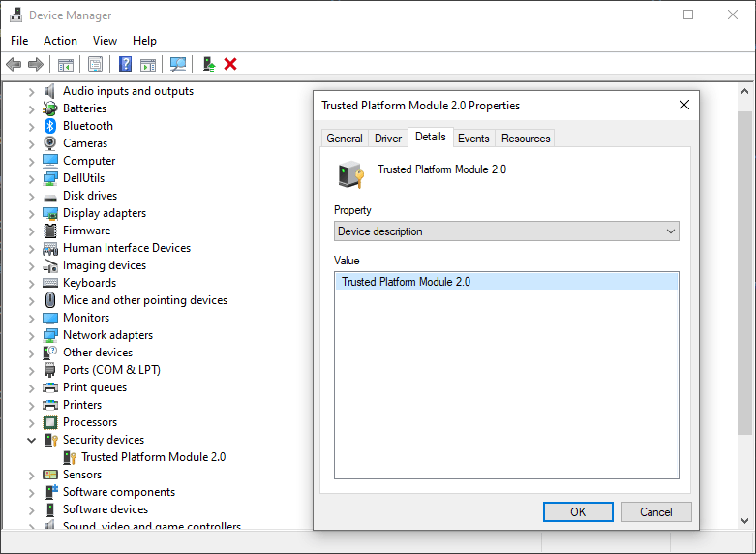Select Trusted Platform Module 2.0 value row

tap(506, 282)
